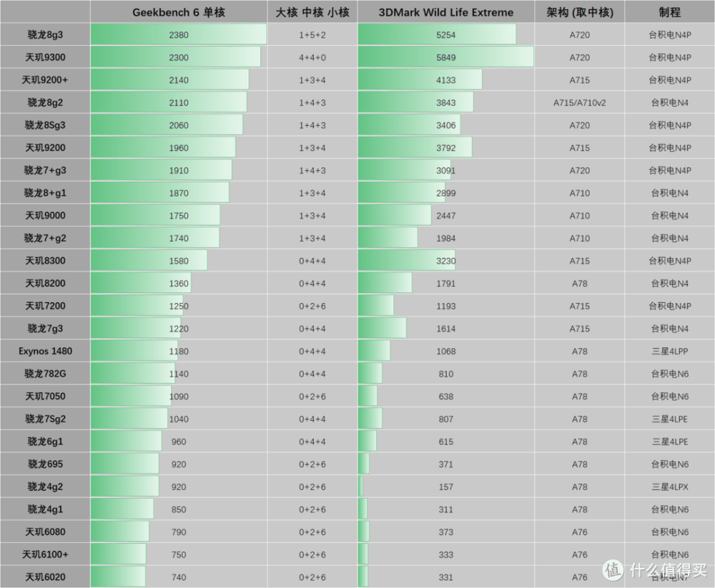Screen dimensions: 715x588
Task: Select the 骁龙8Sg3 row label
Action: tap(46, 125)
